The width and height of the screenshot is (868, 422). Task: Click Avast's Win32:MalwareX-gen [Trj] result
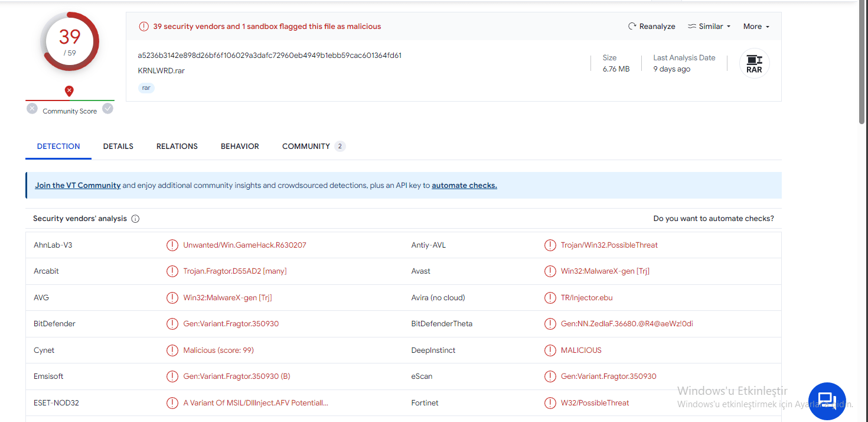(x=605, y=271)
